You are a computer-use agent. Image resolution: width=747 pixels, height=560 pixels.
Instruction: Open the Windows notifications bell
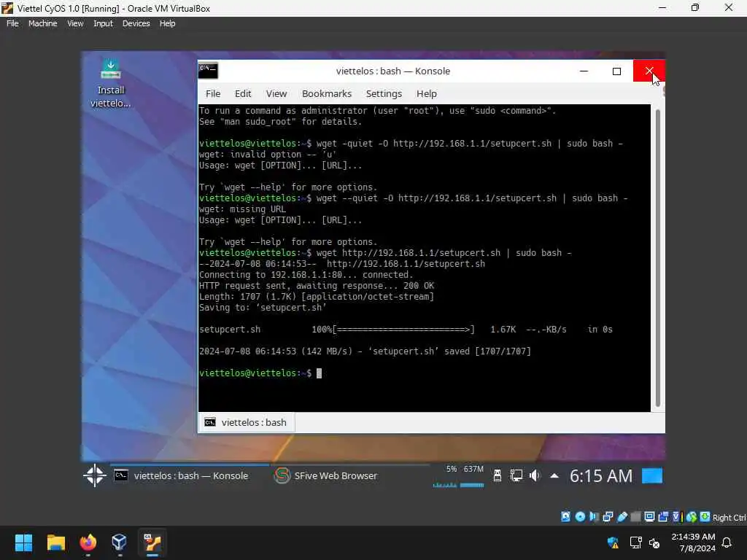tap(727, 542)
